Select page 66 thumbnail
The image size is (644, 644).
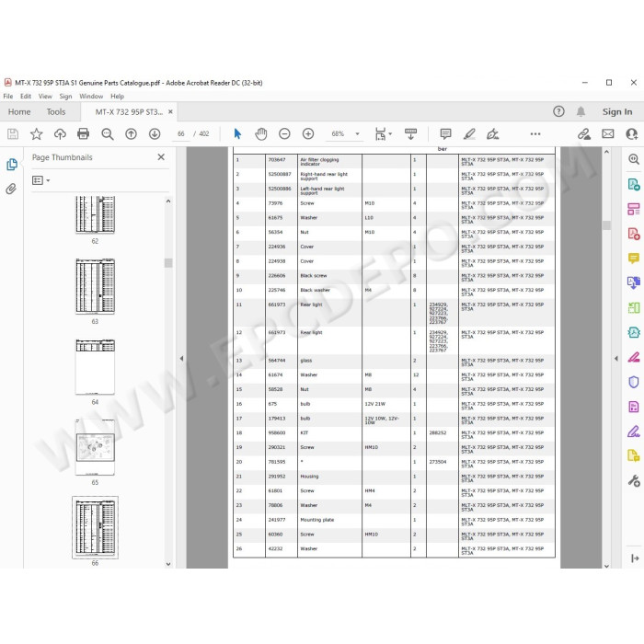click(x=95, y=528)
